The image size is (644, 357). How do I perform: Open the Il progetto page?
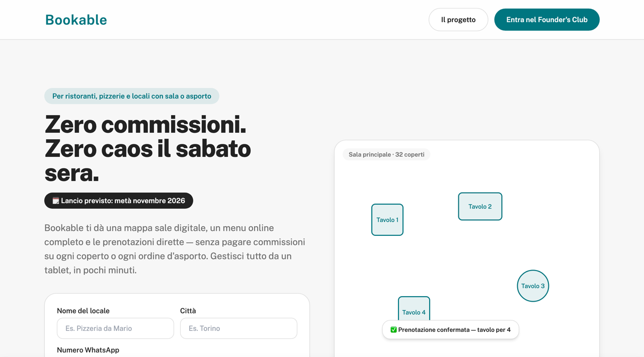tap(458, 20)
